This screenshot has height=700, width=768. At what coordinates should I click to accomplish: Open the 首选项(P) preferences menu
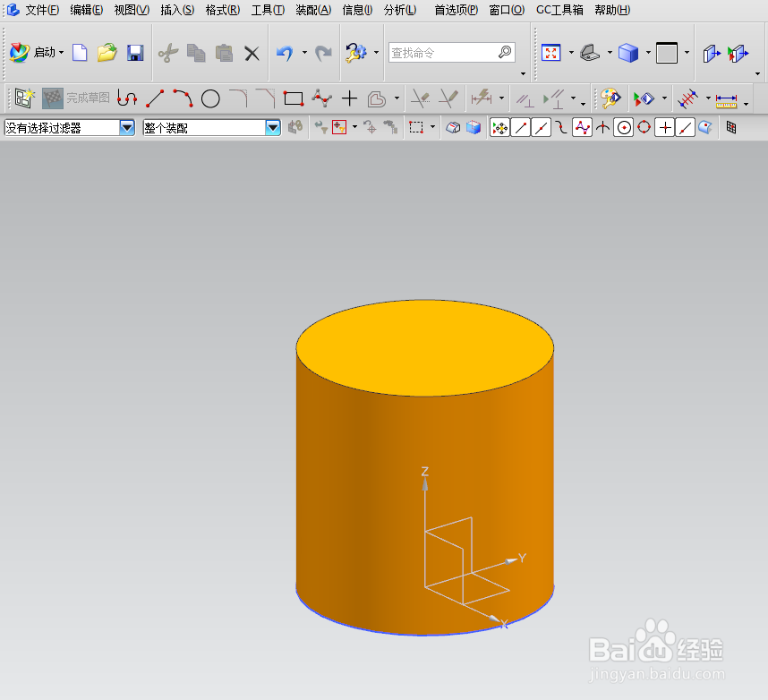(x=456, y=10)
